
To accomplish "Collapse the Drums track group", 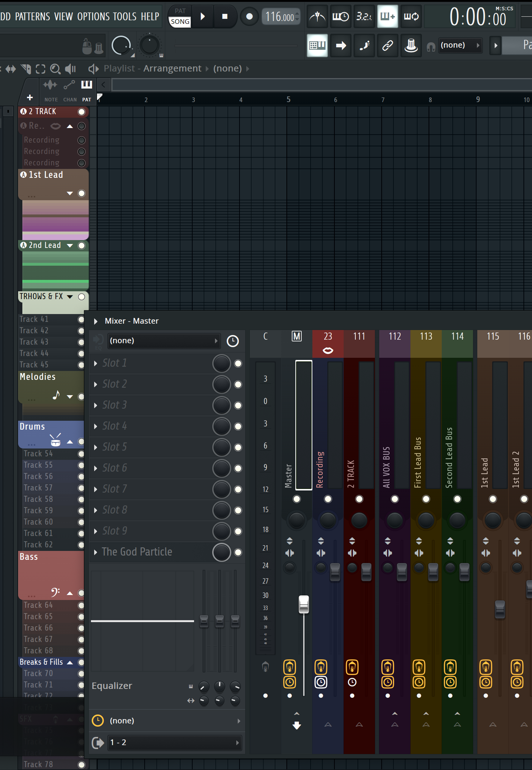I will click(70, 442).
